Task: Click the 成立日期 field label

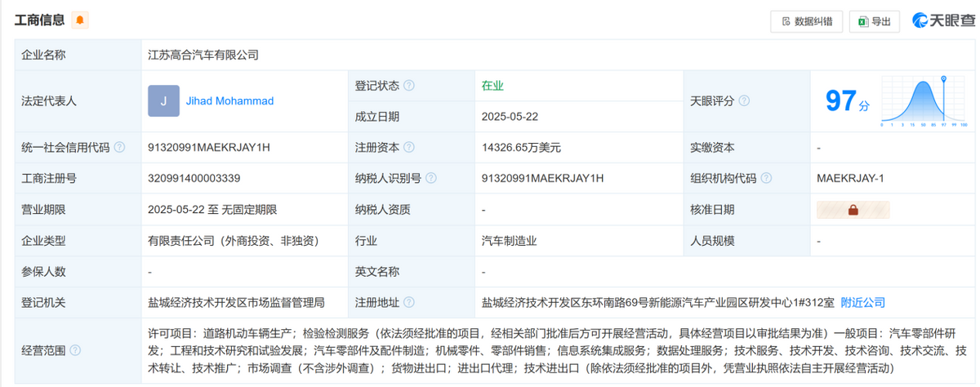Action: click(376, 117)
